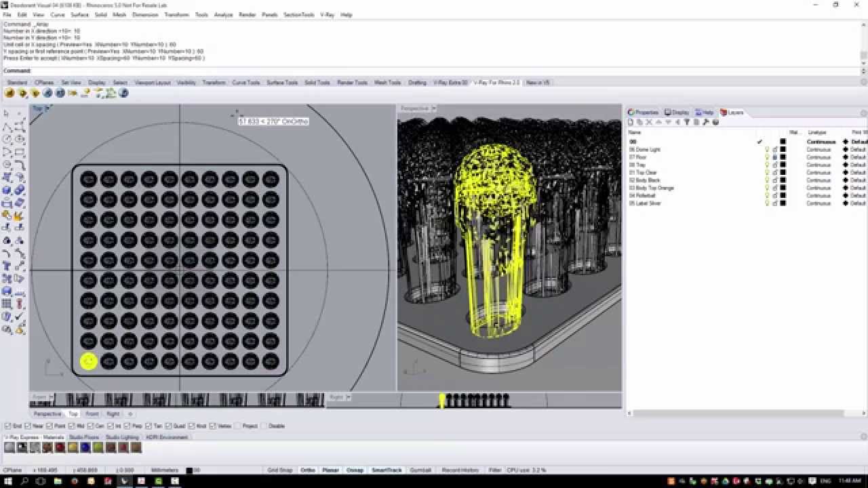
Task: Click the V-Ray material editor icon in toolbar
Action: (10, 93)
